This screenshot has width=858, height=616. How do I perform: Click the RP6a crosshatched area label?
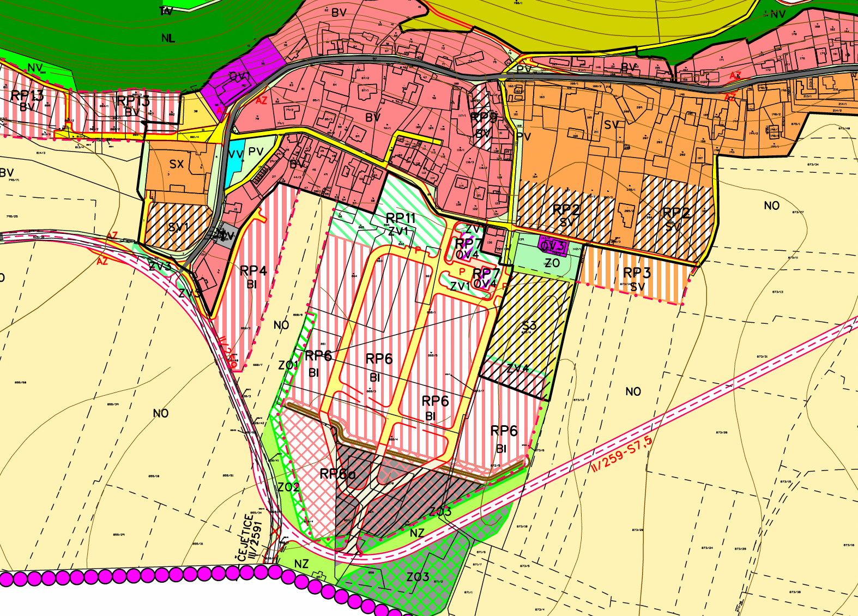337,474
